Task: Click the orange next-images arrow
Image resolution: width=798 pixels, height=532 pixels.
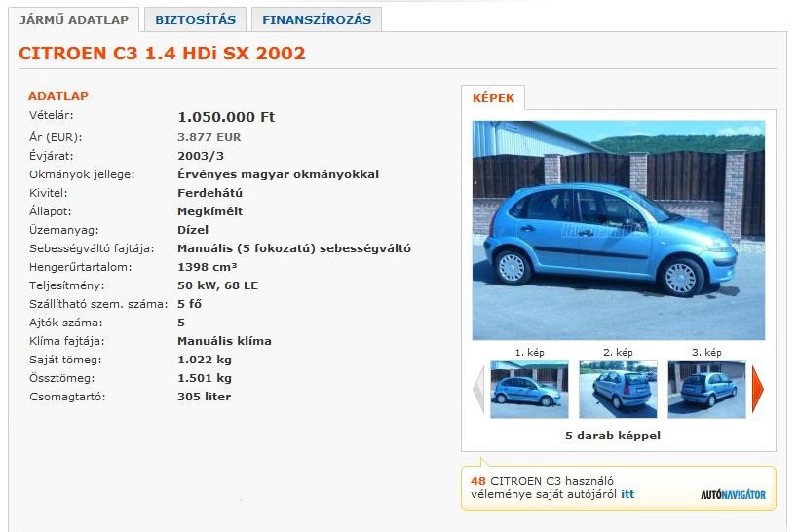Action: [x=758, y=389]
